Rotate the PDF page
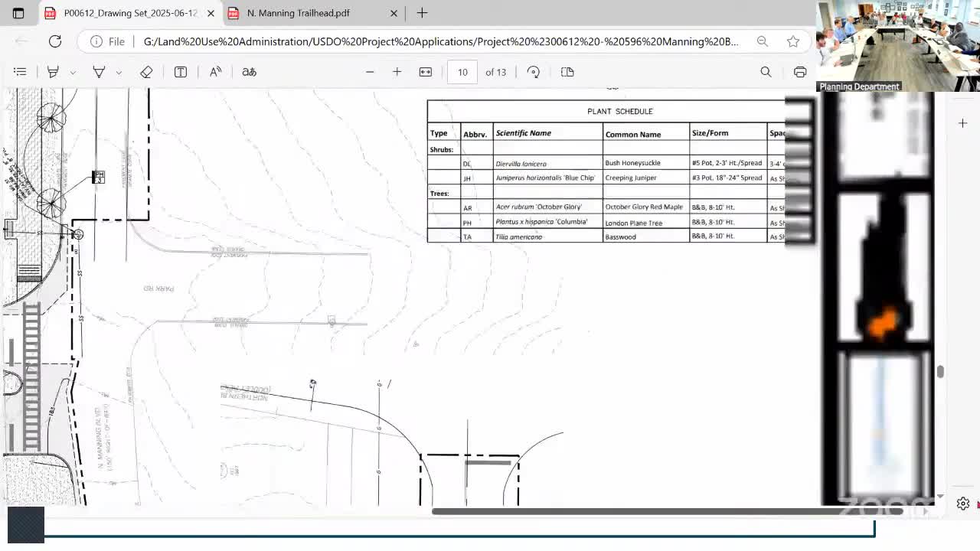Viewport: 980px width, 551px height. click(534, 72)
